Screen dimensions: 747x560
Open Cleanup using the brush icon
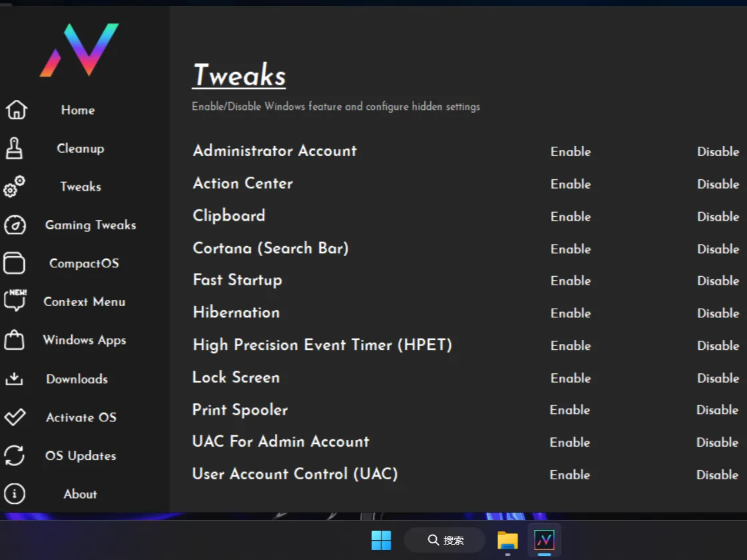coord(15,148)
